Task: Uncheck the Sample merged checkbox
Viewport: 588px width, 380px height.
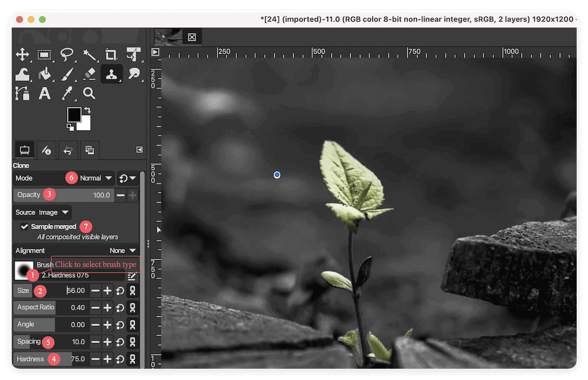Action: [25, 227]
